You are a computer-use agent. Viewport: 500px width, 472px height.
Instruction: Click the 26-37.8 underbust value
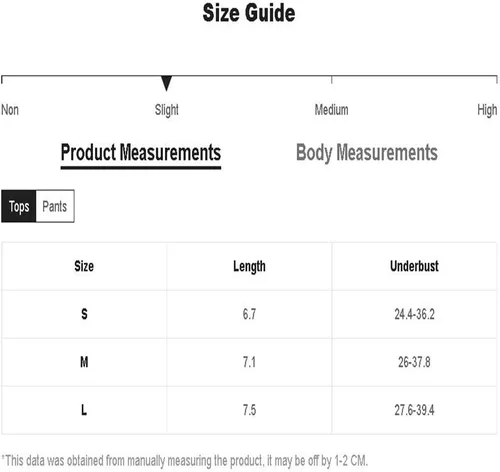414,362
